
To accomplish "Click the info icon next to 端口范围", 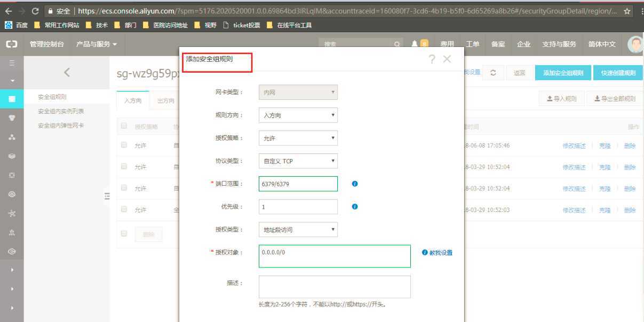I will point(355,184).
